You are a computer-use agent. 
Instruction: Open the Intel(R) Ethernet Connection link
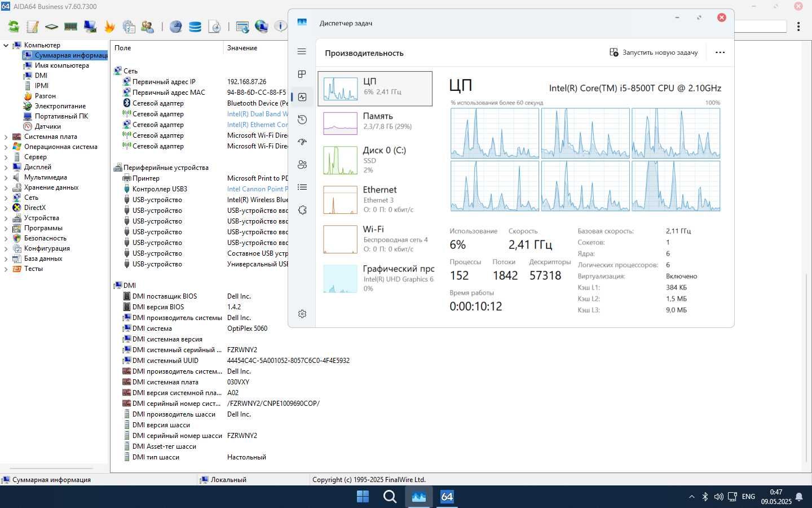pyautogui.click(x=258, y=125)
